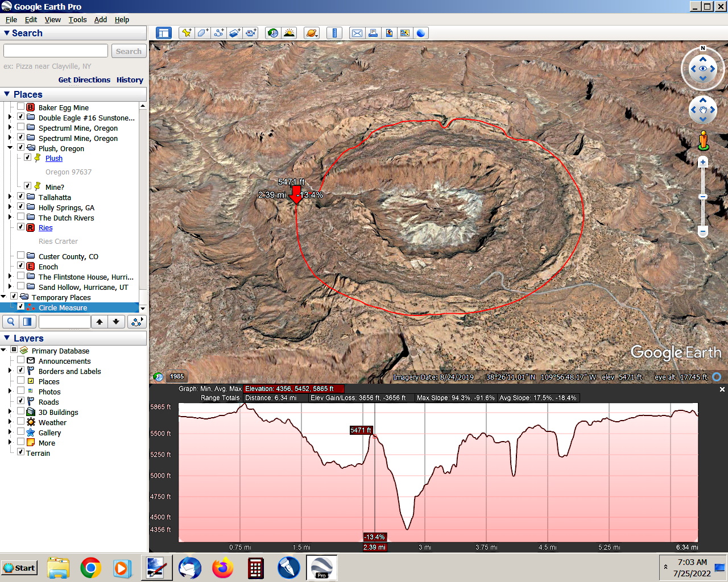Open the ruler measurement tool

(x=334, y=33)
